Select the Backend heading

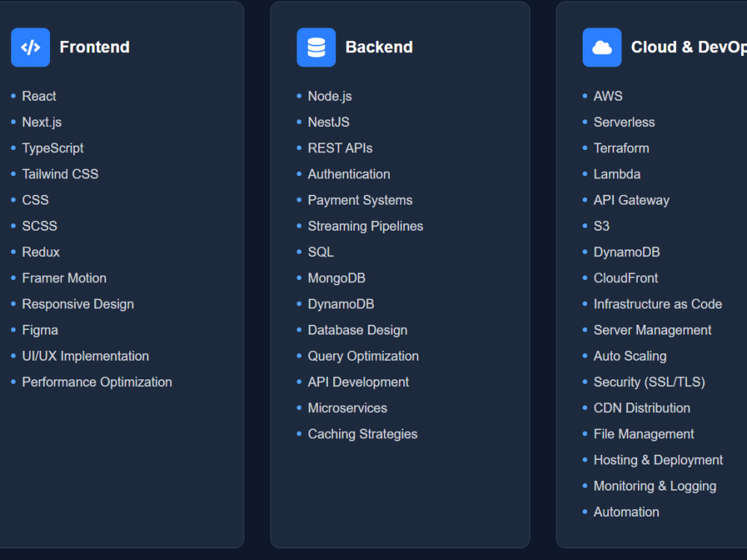[379, 47]
